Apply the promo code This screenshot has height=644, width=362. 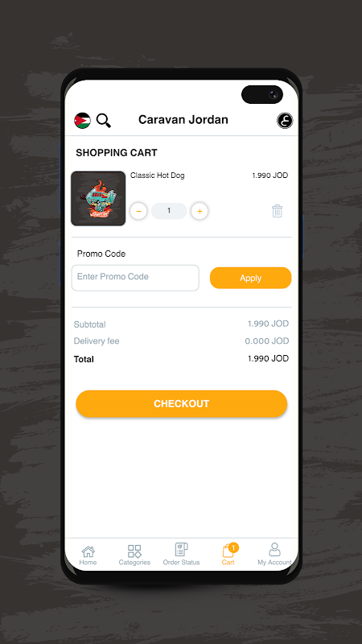pos(250,278)
